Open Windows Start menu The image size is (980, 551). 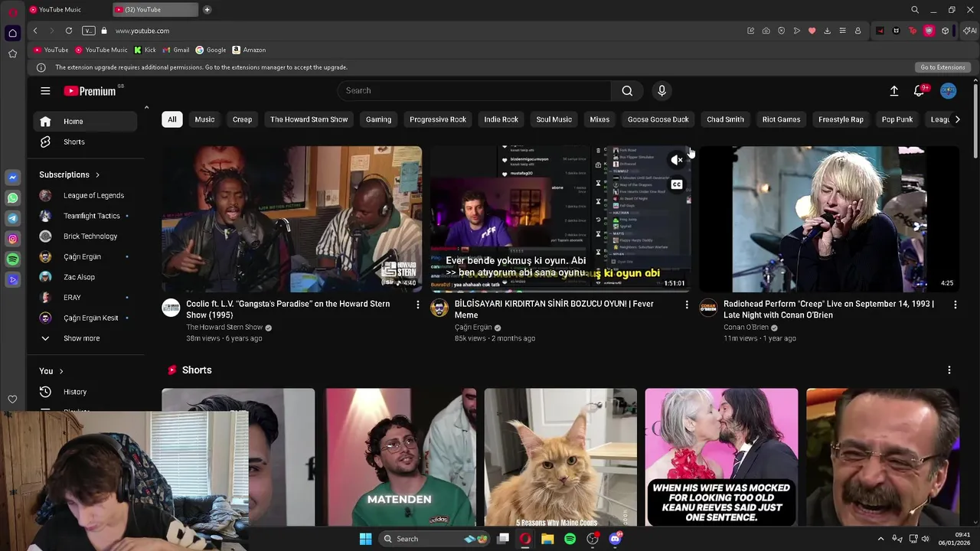point(365,539)
